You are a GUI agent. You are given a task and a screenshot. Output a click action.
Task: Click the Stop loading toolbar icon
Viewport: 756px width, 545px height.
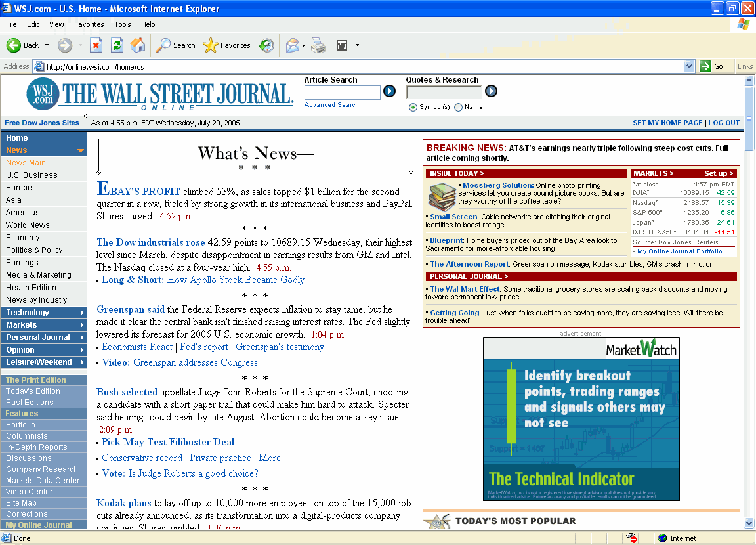point(96,45)
